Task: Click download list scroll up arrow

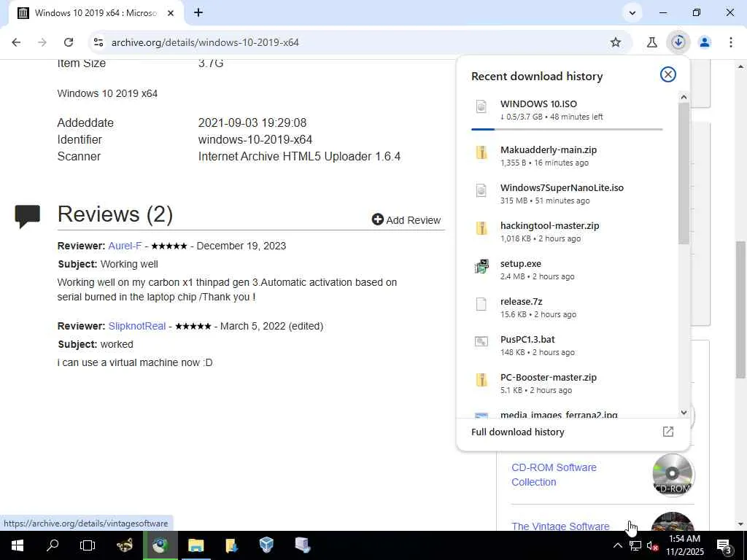Action: [x=684, y=97]
